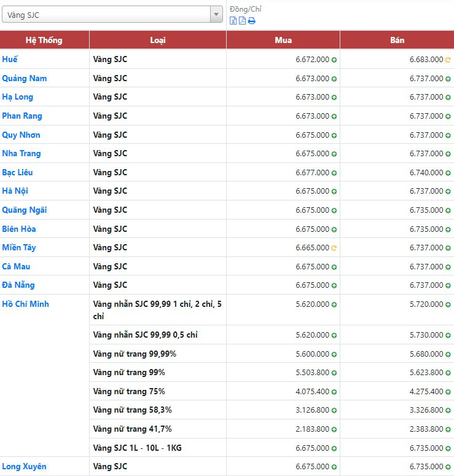Click the Mua column header
Image resolution: width=454 pixels, height=476 pixels.
283,40
